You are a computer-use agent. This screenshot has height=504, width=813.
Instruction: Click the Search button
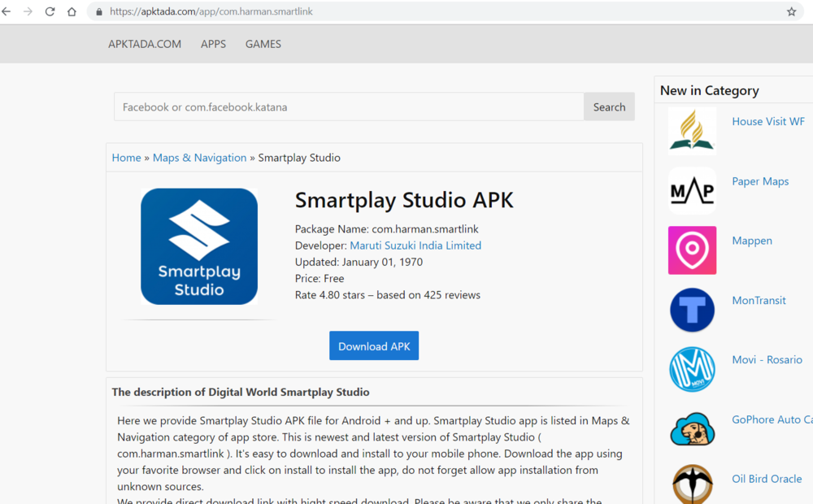[609, 106]
